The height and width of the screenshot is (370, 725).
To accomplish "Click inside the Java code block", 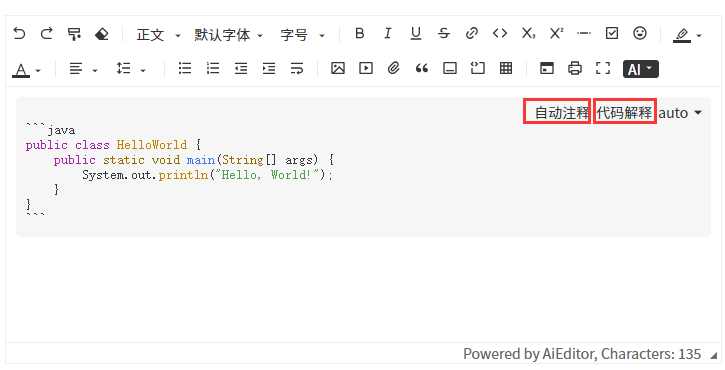I will coord(363,167).
